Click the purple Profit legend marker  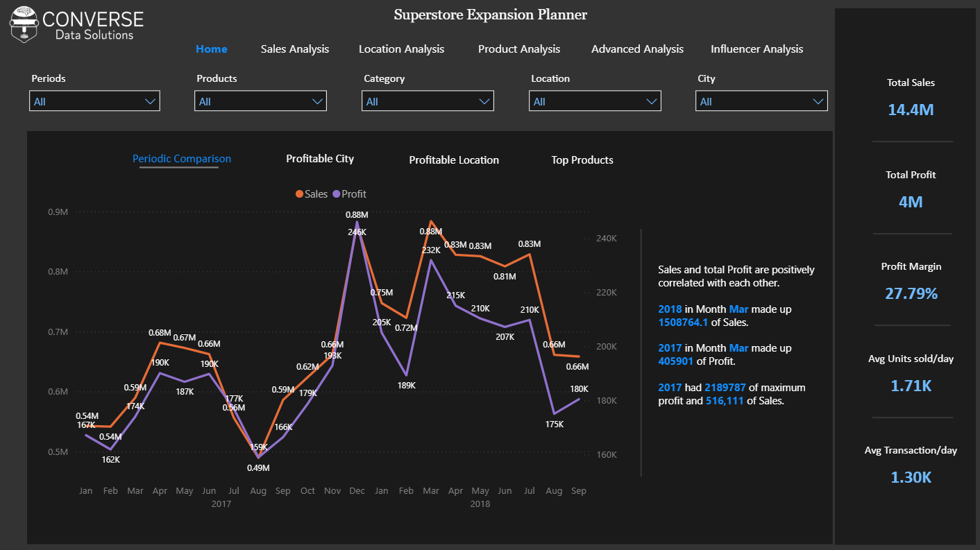point(337,194)
